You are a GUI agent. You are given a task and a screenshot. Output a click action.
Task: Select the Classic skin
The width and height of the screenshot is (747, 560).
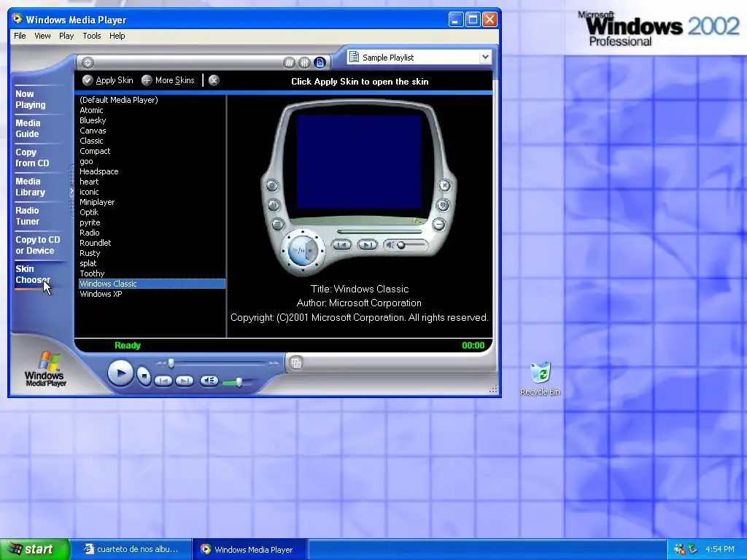coord(152,141)
